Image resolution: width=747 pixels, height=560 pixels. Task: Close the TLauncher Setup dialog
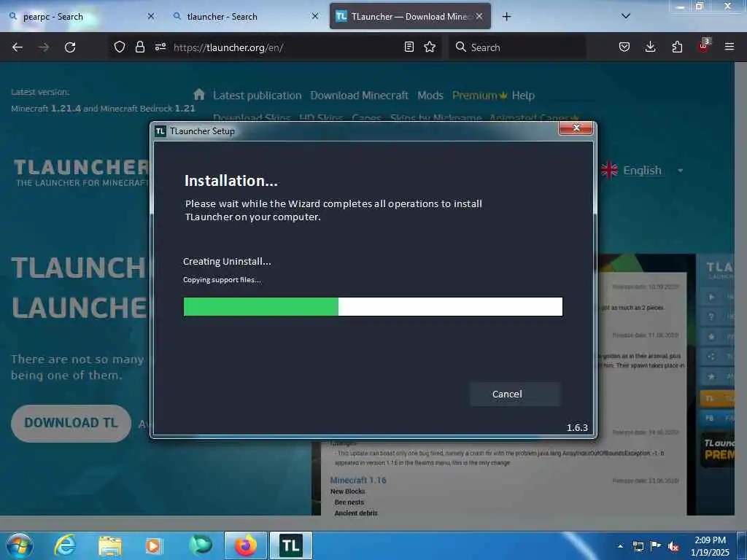[x=576, y=128]
